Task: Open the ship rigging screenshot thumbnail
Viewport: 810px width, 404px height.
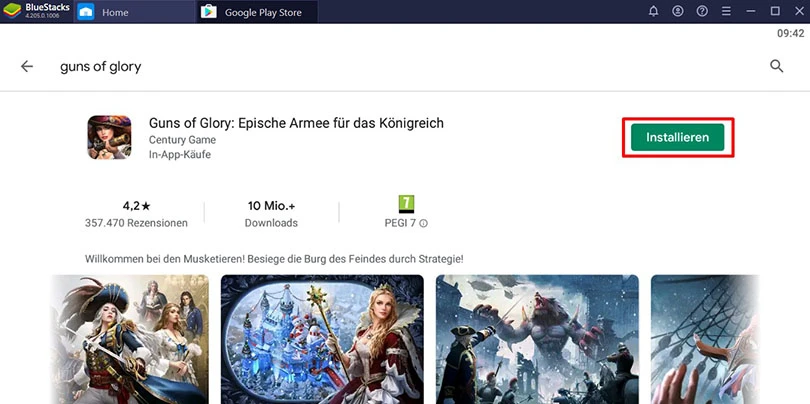Action: click(x=705, y=339)
